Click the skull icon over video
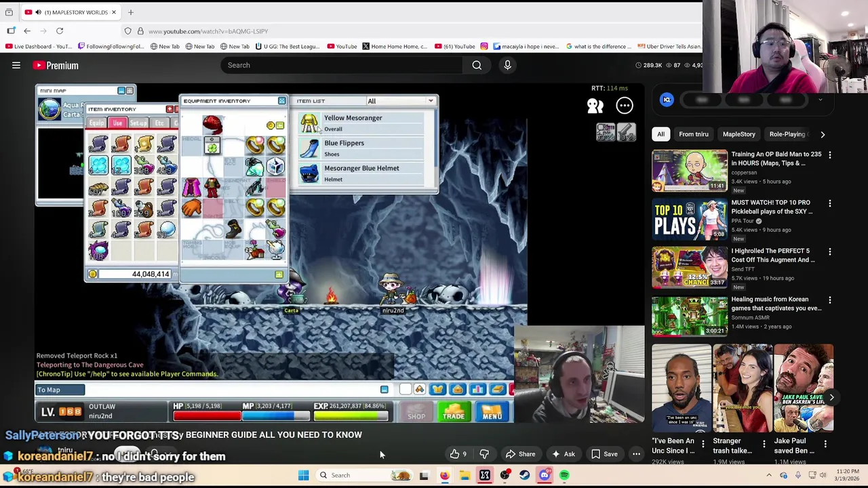 point(595,105)
